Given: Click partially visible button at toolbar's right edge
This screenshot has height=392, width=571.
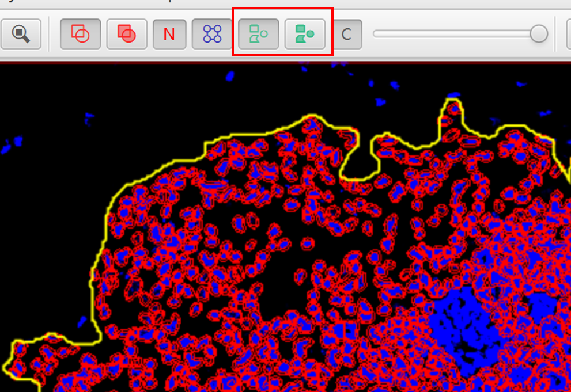Looking at the screenshot, I should (568, 35).
